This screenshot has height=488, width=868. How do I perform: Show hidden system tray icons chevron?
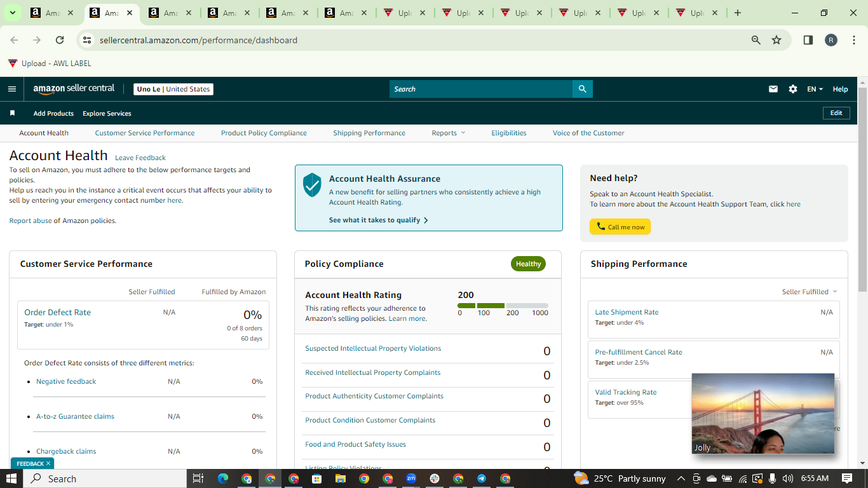point(681,478)
